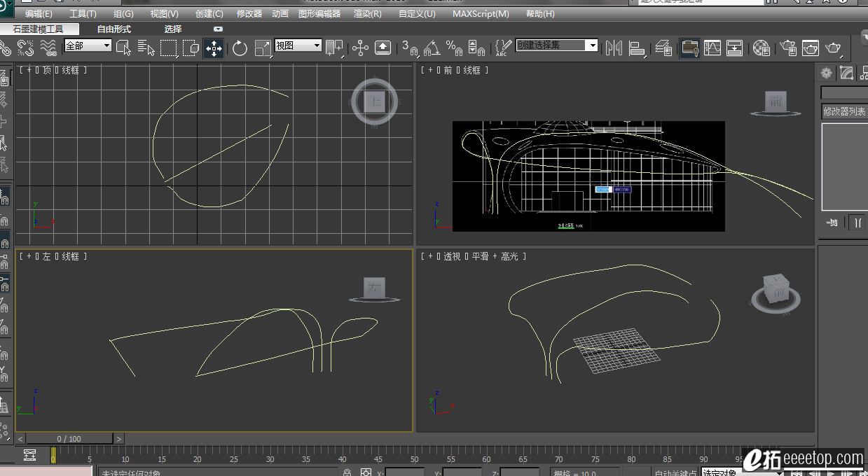Open the Material Editor sphere icon
The width and height of the screenshot is (868, 476).
pyautogui.click(x=762, y=48)
